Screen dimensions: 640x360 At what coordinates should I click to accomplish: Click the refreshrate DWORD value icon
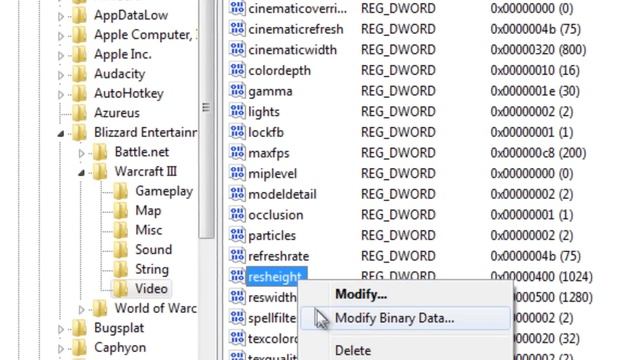[x=237, y=256]
